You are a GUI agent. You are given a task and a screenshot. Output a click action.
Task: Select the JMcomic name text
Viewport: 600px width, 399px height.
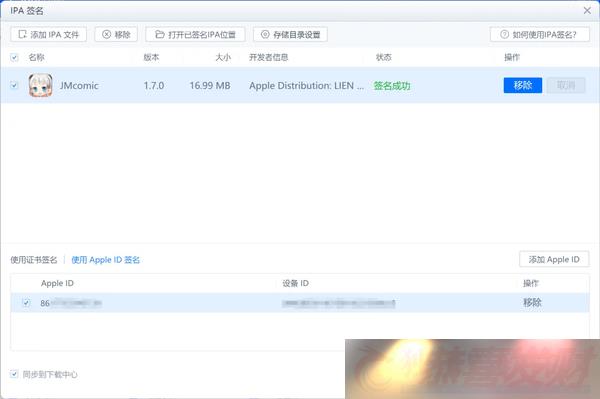(x=79, y=86)
